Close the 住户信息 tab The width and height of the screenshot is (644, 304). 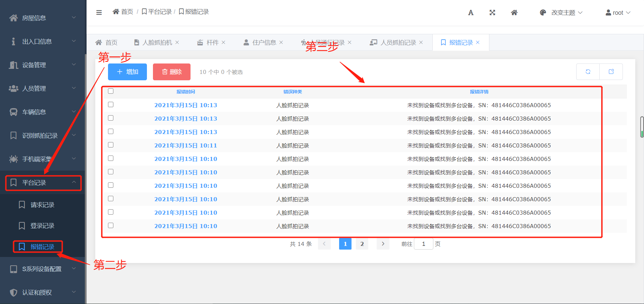pyautogui.click(x=281, y=42)
